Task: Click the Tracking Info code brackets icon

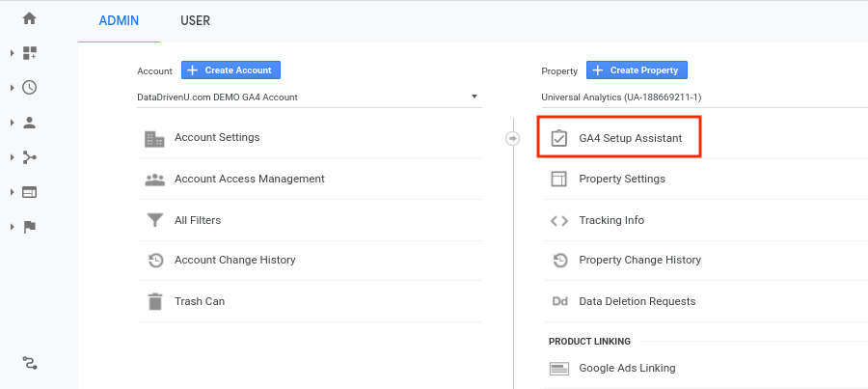Action: (x=559, y=220)
